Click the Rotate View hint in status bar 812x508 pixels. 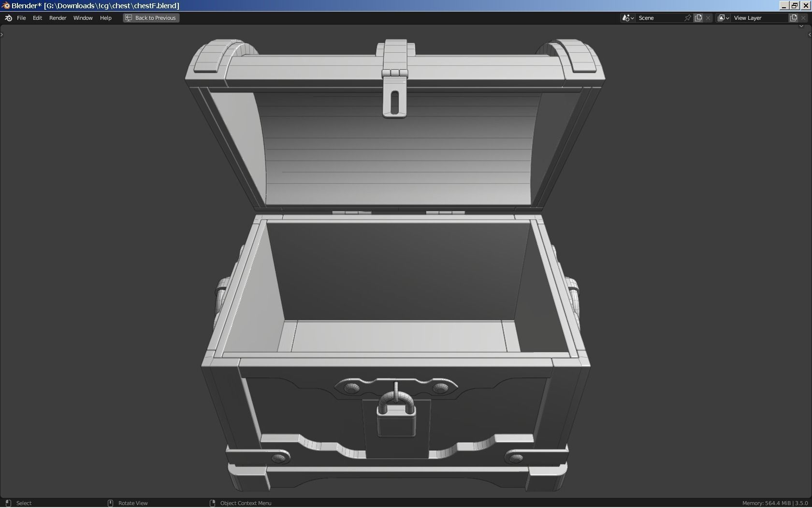tap(128, 503)
